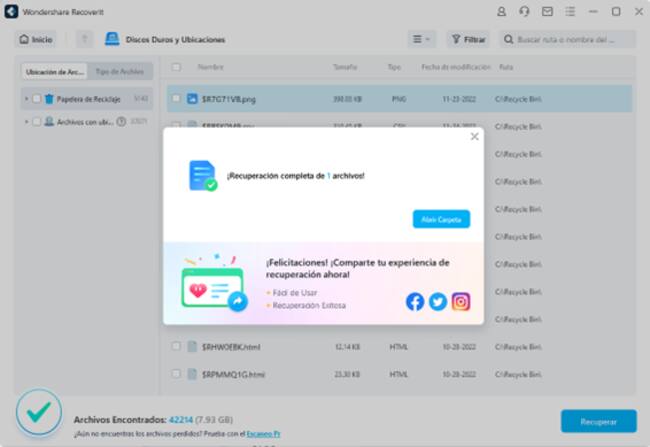This screenshot has width=650, height=447.
Task: Close the recovery complete dialog
Action: pos(474,136)
